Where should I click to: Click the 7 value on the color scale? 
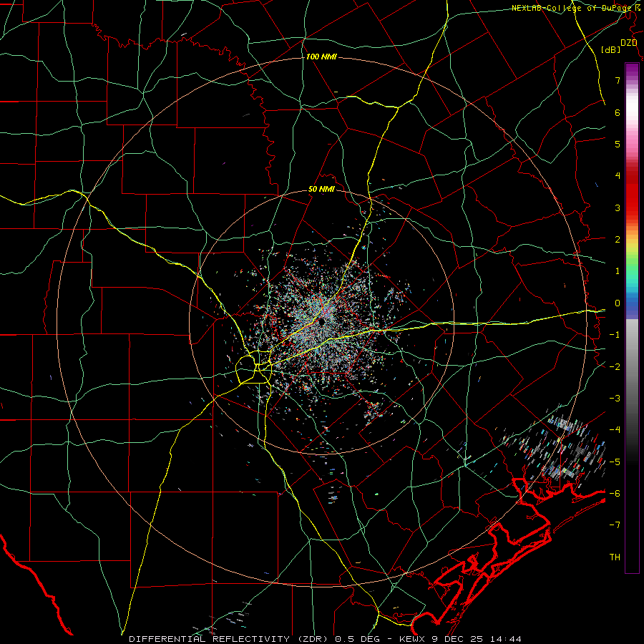pyautogui.click(x=618, y=80)
